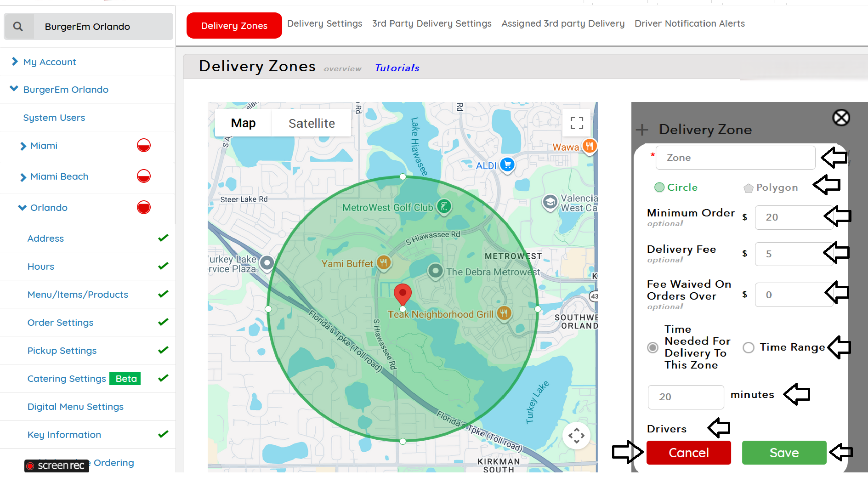Screen dimensions: 868x477
Task: Switch map to Satellite view
Action: [x=312, y=123]
